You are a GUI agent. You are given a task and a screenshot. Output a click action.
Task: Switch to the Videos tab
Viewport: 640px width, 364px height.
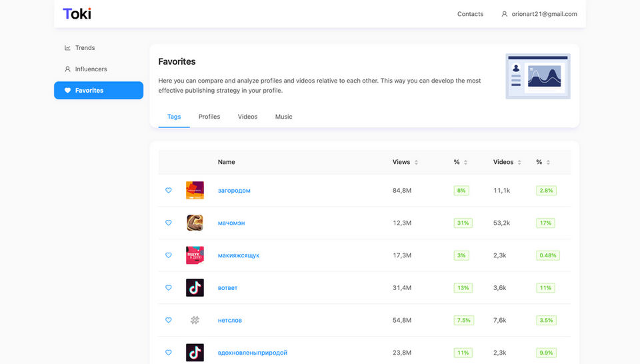tap(247, 117)
